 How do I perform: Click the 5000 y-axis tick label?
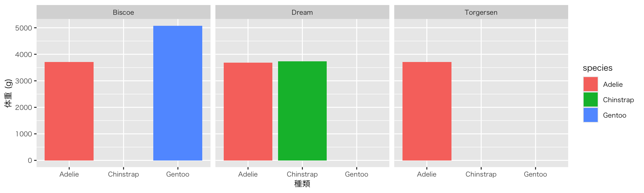pos(23,28)
